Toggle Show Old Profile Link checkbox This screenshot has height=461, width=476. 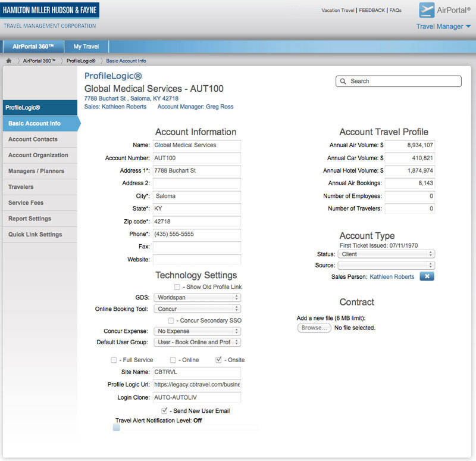click(x=177, y=287)
